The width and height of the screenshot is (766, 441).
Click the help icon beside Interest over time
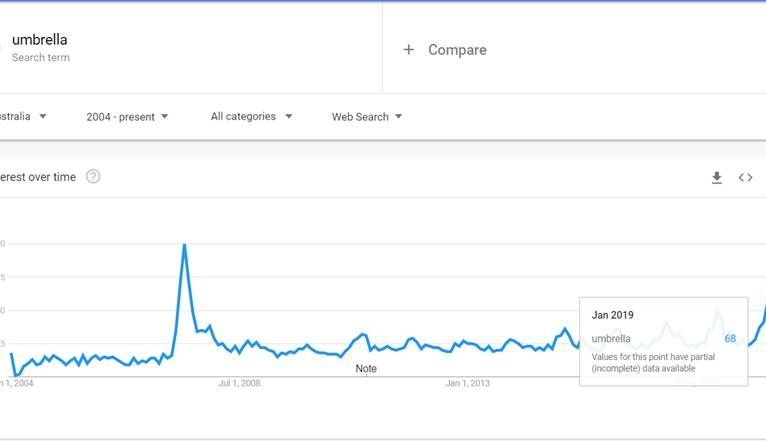pyautogui.click(x=93, y=177)
